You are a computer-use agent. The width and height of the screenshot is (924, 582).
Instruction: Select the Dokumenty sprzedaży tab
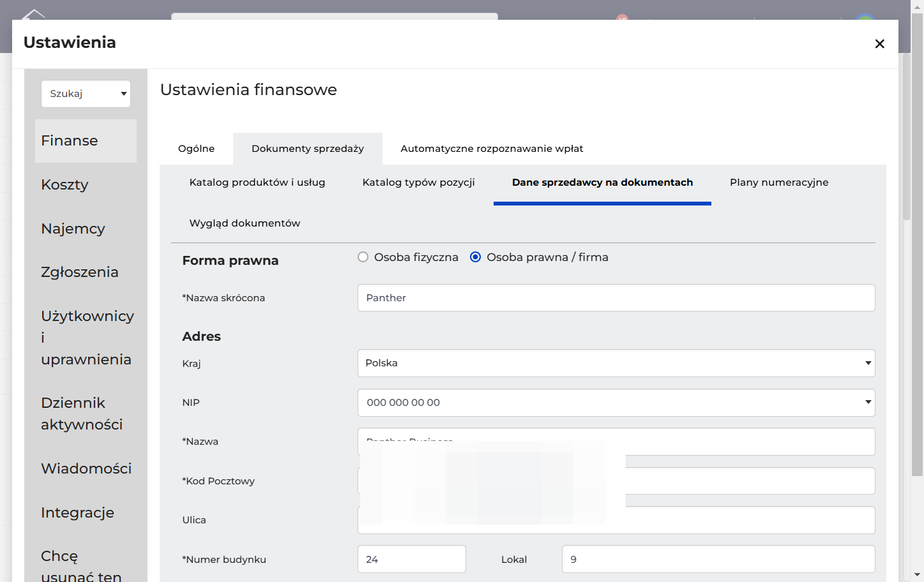[x=308, y=149]
